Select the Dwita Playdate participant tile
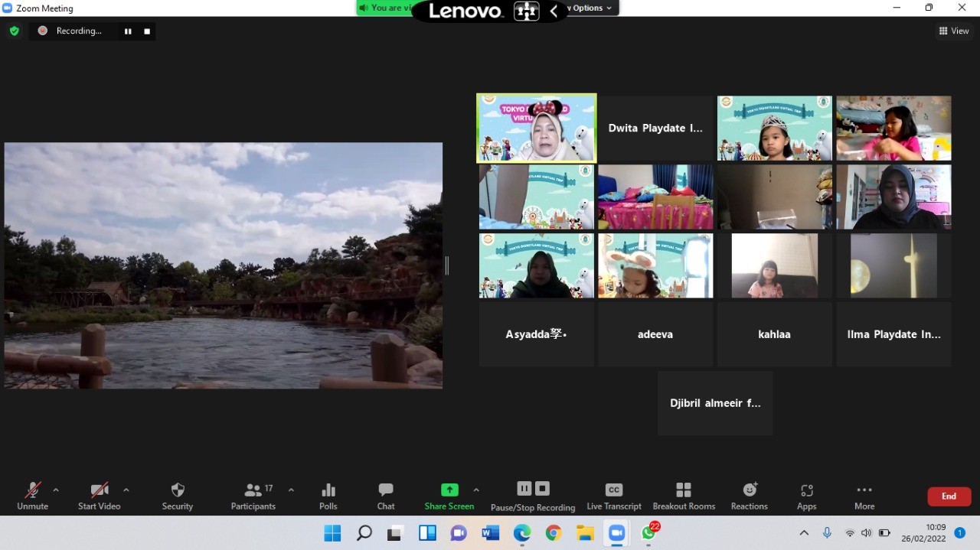Screen dimensions: 980x550 click(655, 129)
